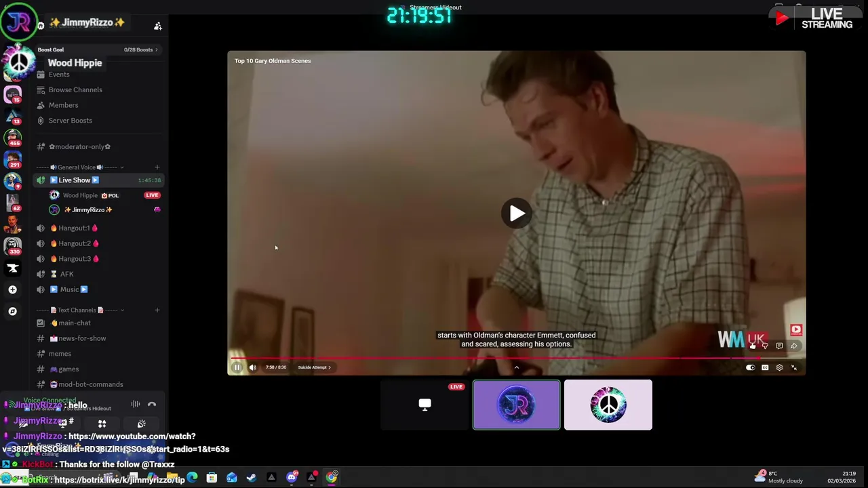This screenshot has width=868, height=488.
Task: Click the Add a Server plus icon
Action: click(x=12, y=290)
